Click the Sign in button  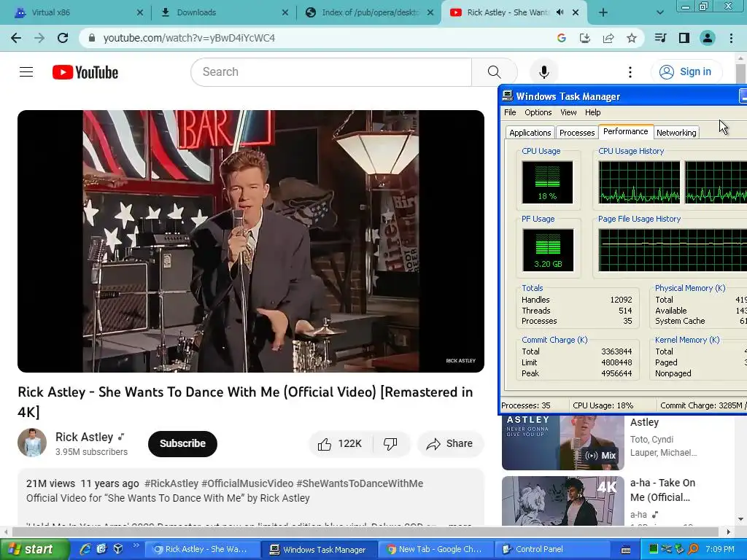(x=686, y=72)
